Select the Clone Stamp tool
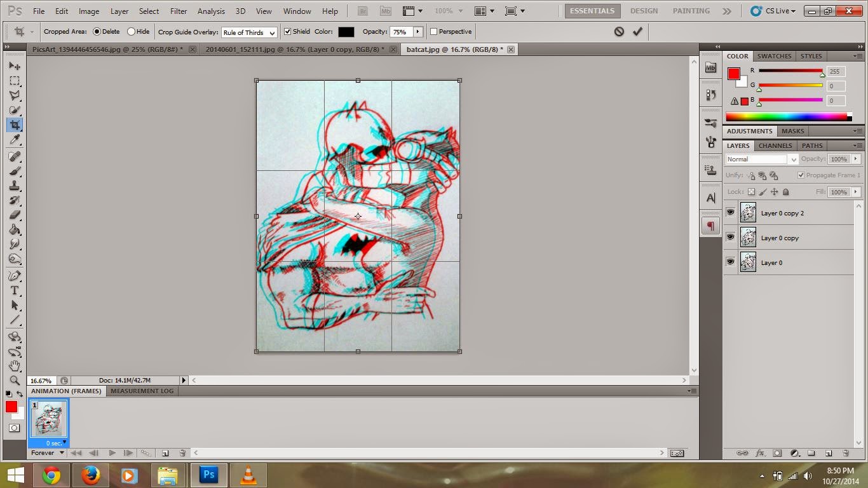 pyautogui.click(x=15, y=186)
